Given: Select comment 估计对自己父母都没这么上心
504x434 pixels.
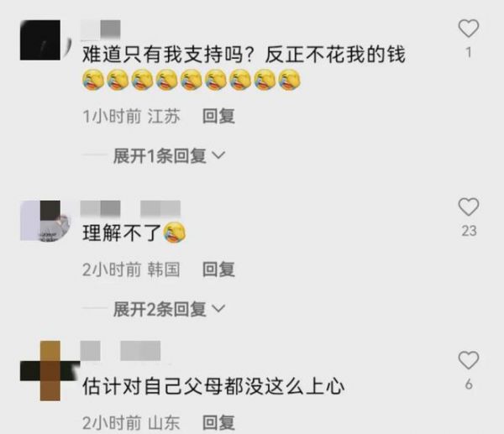Looking at the screenshot, I should click(213, 386).
